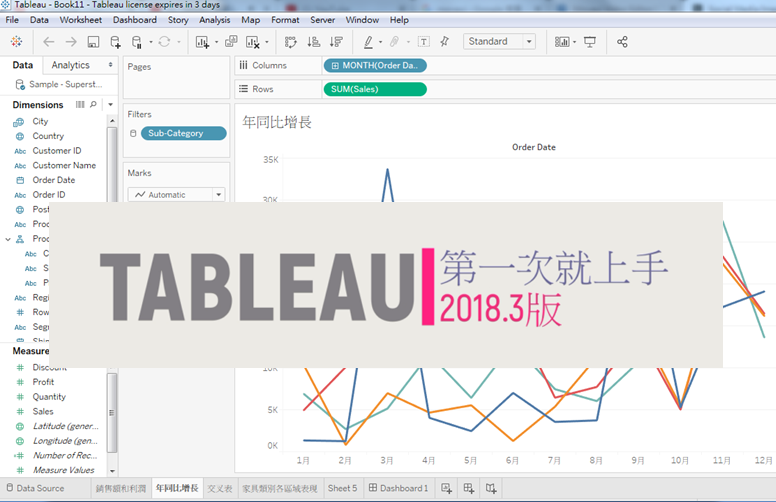Click the Sub-Category filter pill

point(184,133)
